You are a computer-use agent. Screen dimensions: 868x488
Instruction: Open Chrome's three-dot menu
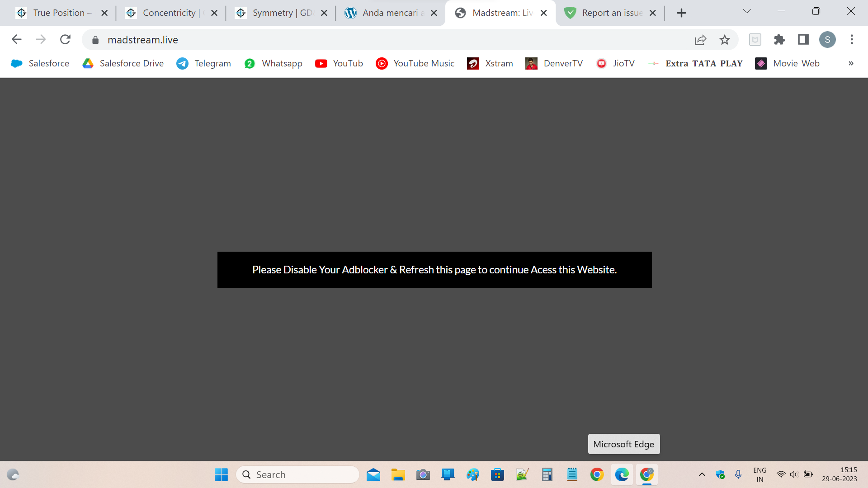[852, 40]
